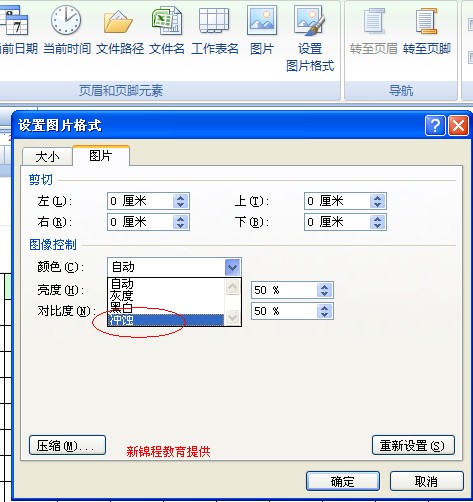Switch to the 大小 tab
The image size is (473, 502).
pos(47,156)
